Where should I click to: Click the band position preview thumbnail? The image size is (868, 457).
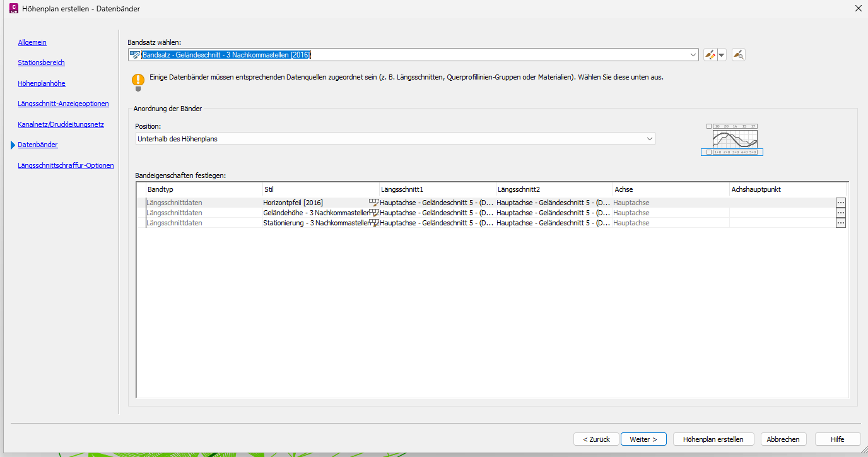(x=732, y=139)
